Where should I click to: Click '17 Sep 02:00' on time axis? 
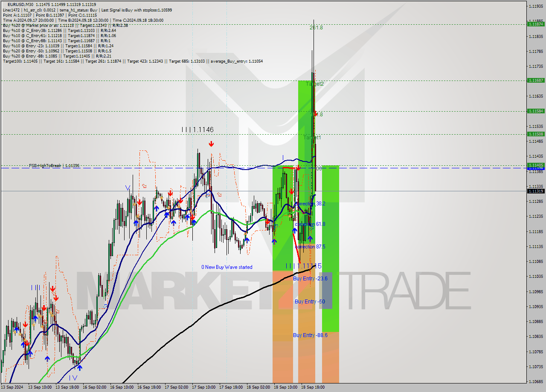pos(176,387)
